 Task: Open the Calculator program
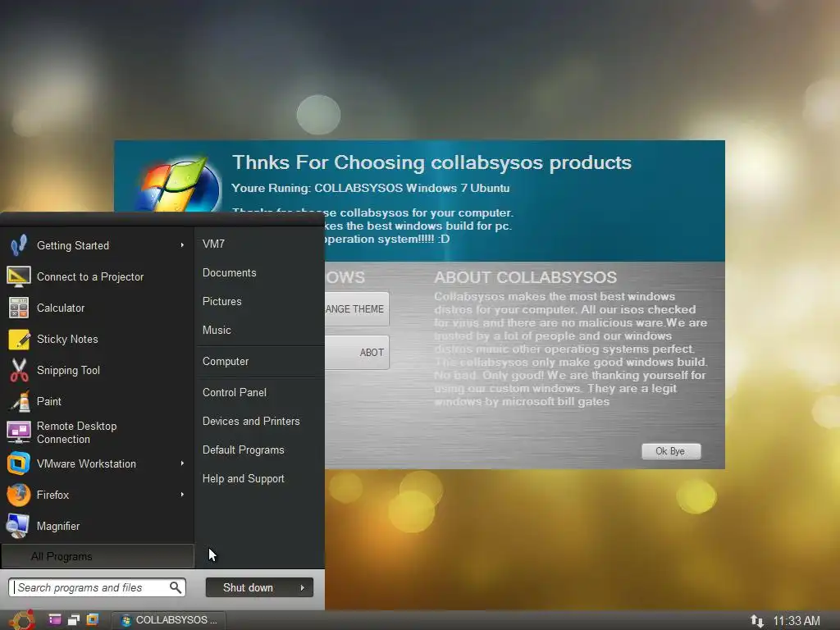pos(97,308)
